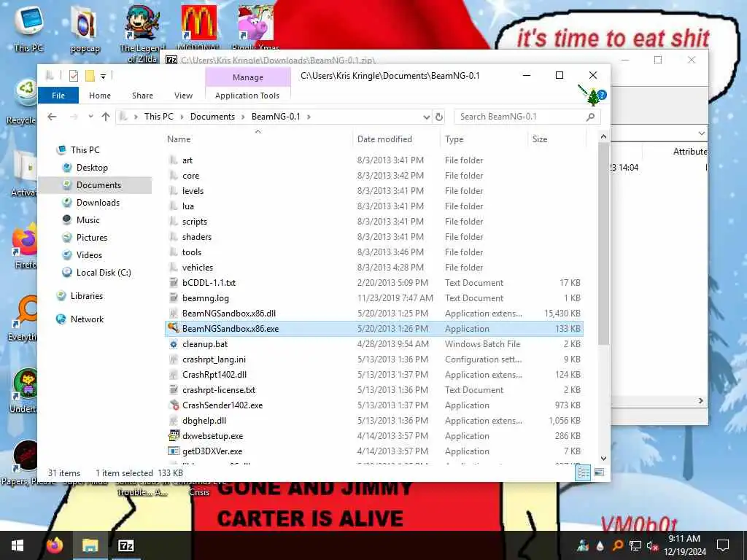
Task: Select bCDDL-1.1.txt file icon
Action: click(174, 283)
